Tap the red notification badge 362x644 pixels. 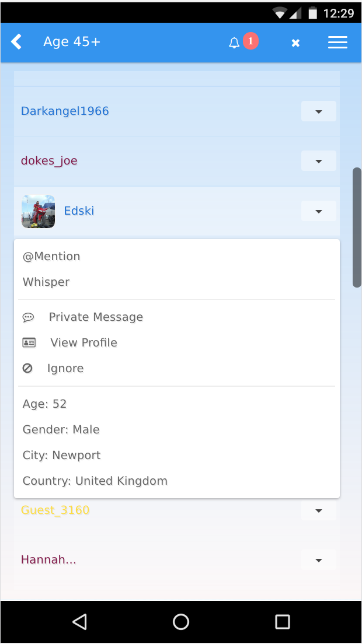click(x=250, y=41)
